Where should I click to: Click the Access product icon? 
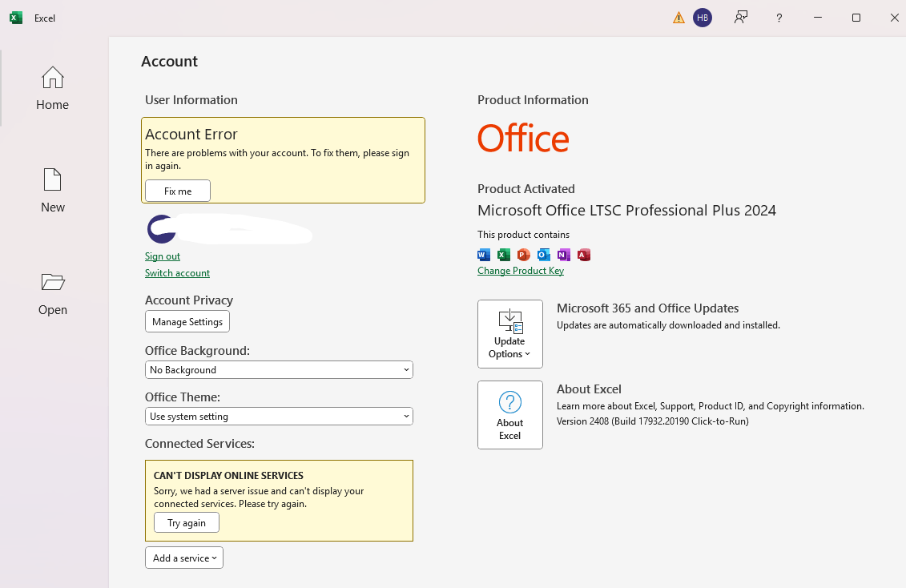[x=584, y=255]
